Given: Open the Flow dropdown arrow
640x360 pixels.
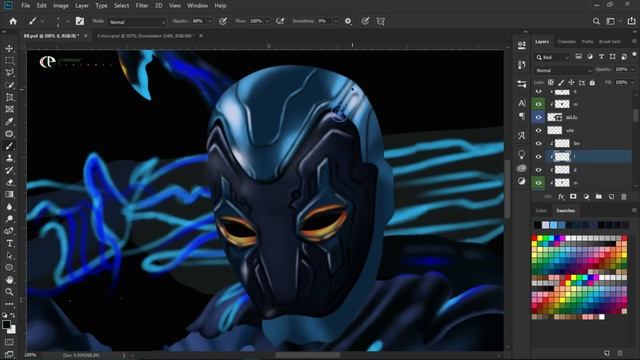Looking at the screenshot, I should click(267, 21).
